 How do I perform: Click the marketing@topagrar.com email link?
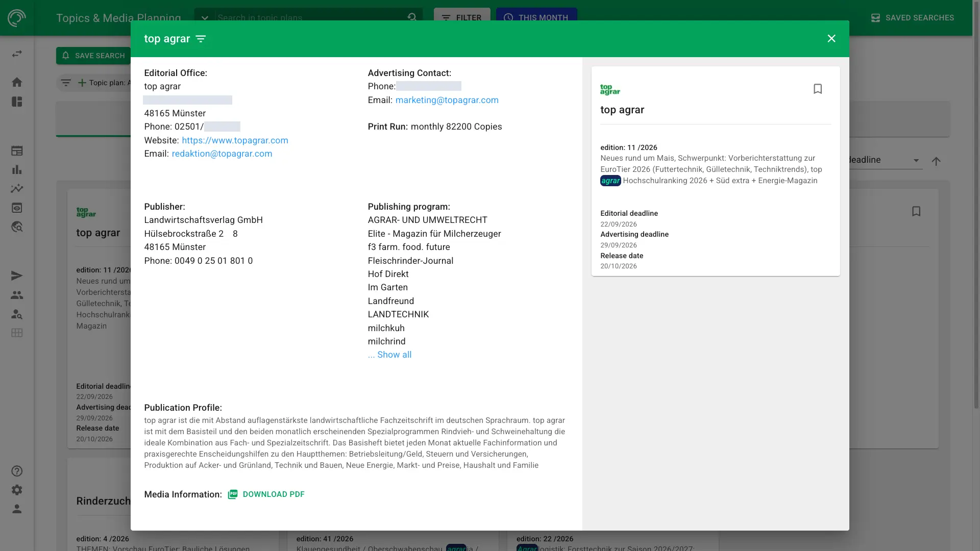click(447, 100)
